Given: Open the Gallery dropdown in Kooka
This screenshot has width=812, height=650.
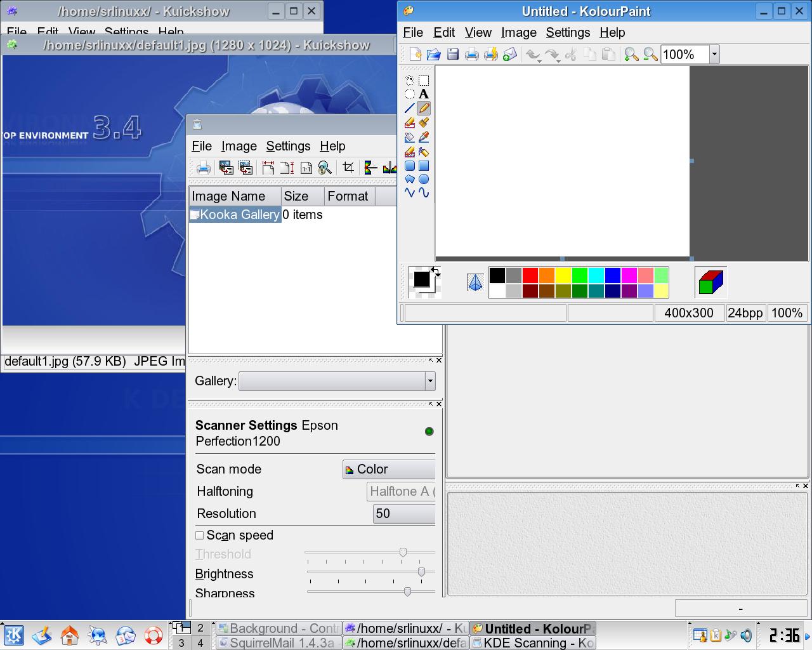Looking at the screenshot, I should (x=337, y=381).
